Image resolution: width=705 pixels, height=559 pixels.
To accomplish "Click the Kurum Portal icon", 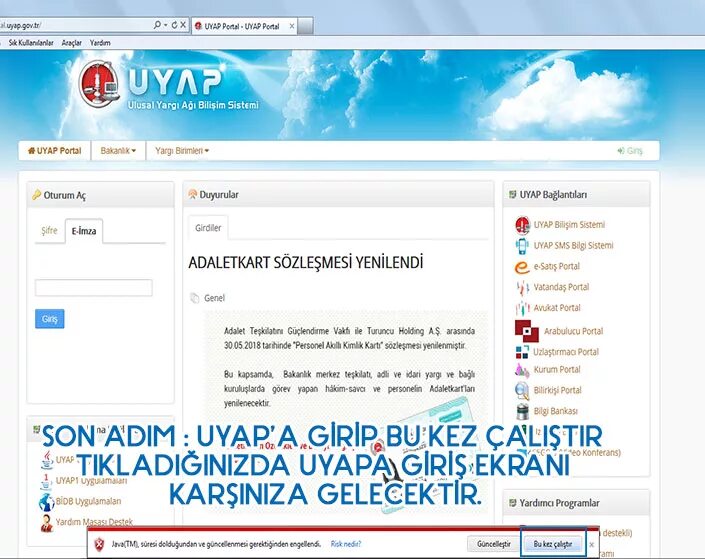I will [x=522, y=370].
